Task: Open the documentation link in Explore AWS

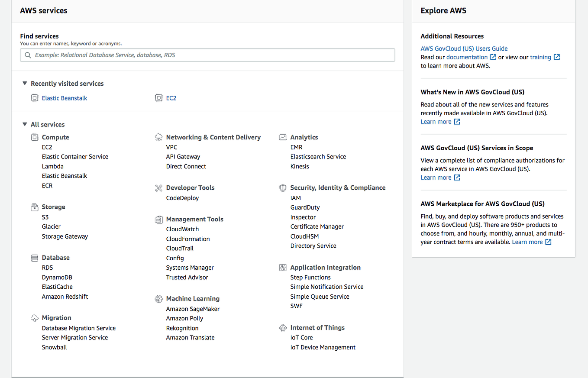Action: [x=467, y=57]
